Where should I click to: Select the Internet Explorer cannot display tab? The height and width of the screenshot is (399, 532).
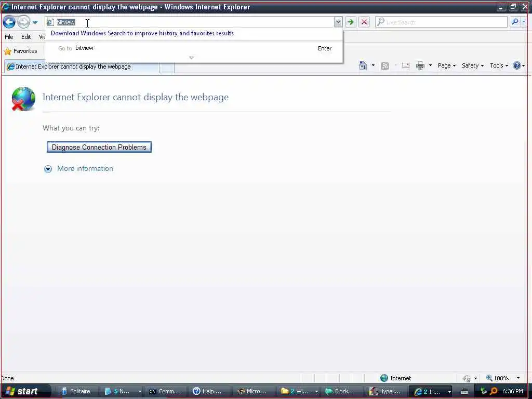pos(82,66)
